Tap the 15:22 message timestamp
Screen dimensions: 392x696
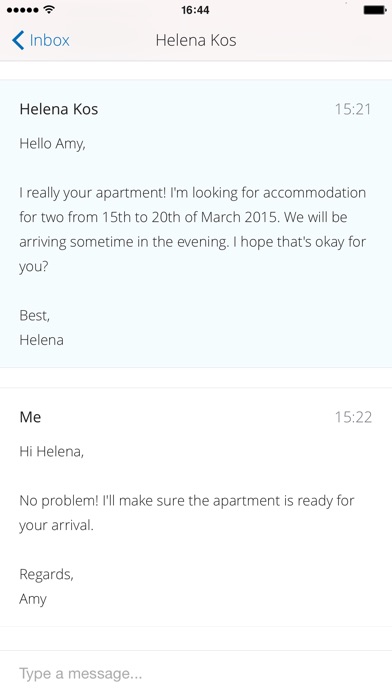(353, 417)
